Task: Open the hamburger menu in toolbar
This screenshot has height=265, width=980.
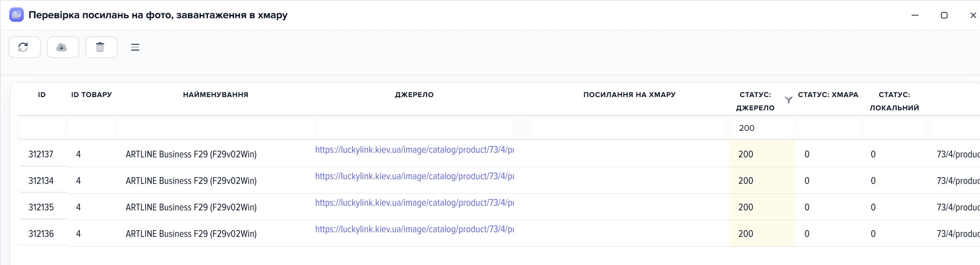Action: click(135, 47)
